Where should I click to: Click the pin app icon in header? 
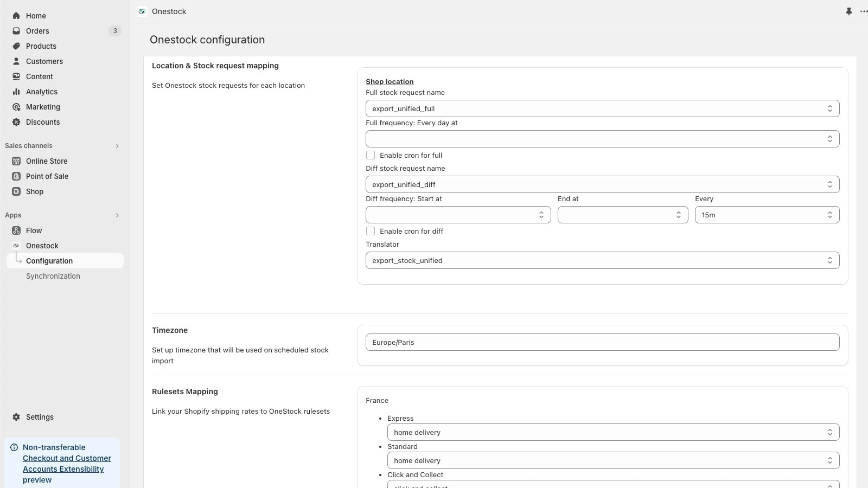(x=849, y=11)
